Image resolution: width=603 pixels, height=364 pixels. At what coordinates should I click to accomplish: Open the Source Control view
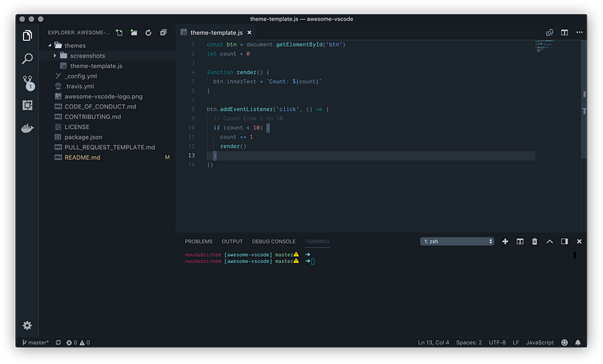[x=28, y=82]
